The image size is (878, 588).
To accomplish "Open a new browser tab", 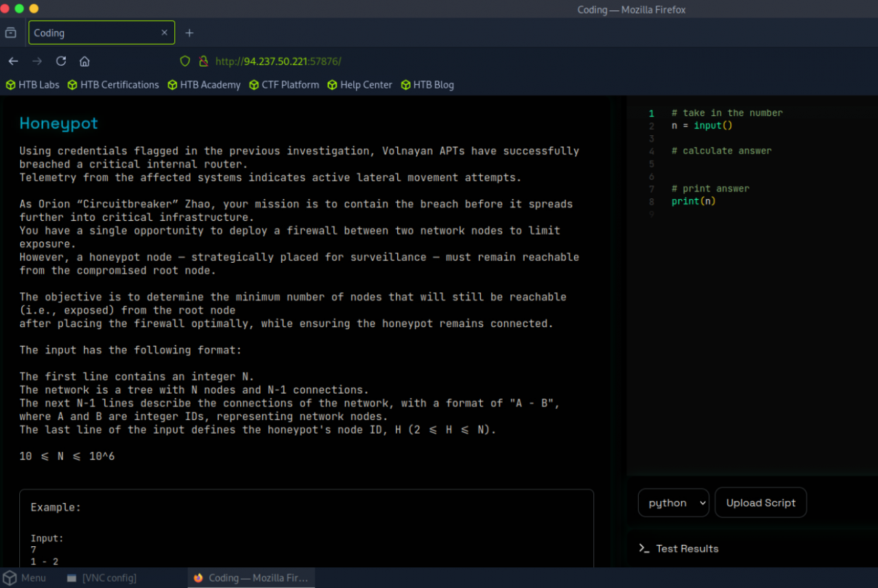I will click(x=189, y=32).
